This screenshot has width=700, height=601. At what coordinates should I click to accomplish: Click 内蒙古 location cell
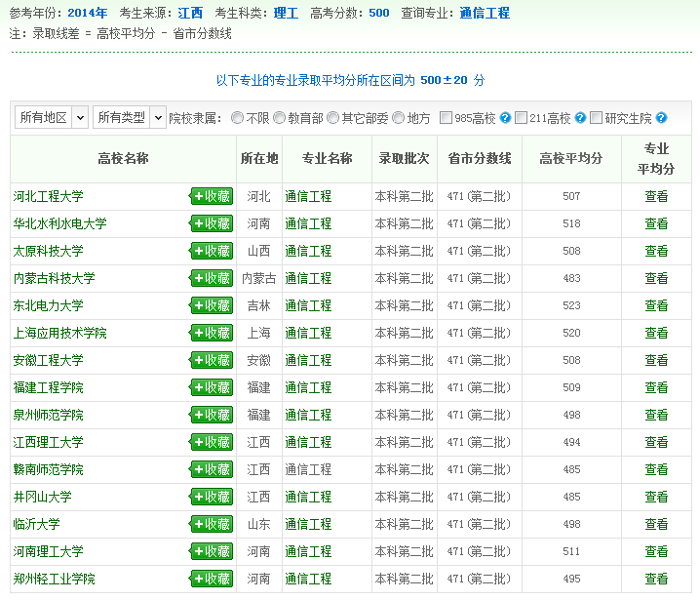[x=259, y=278]
